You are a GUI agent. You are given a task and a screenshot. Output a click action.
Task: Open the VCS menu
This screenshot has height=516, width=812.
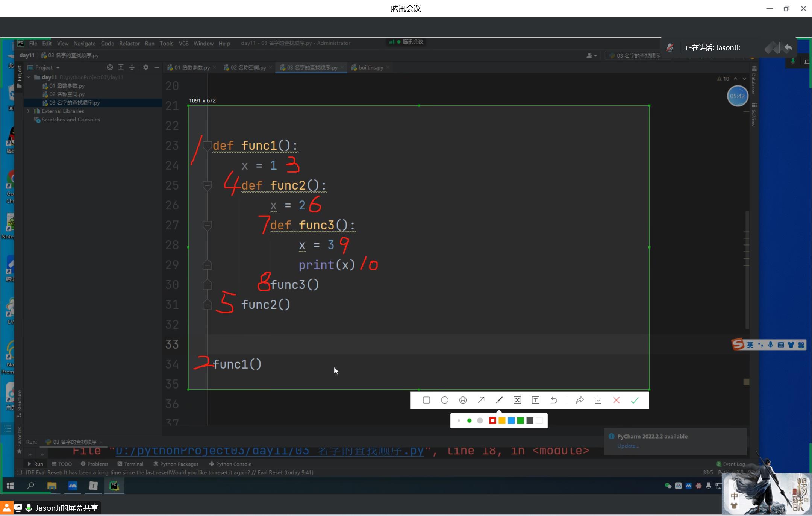pyautogui.click(x=183, y=43)
